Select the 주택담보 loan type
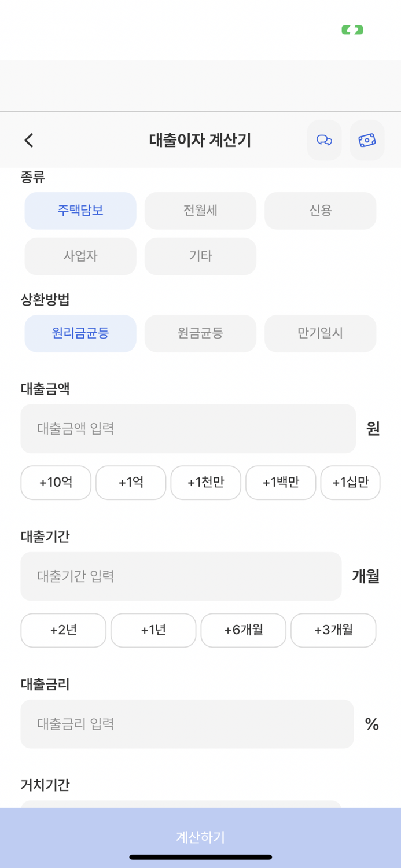The height and width of the screenshot is (868, 401). coord(80,211)
